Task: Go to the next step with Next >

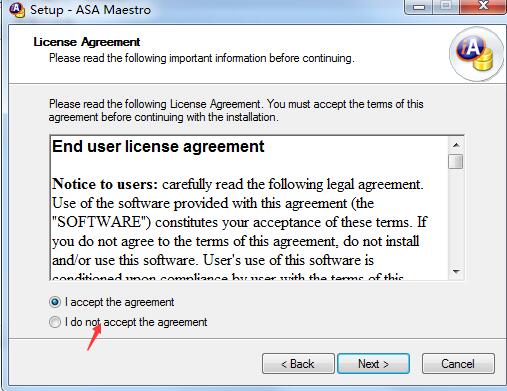Action: click(373, 364)
